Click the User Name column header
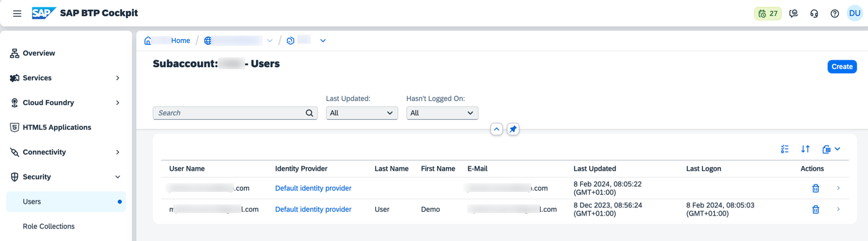The image size is (868, 241). pos(187,169)
